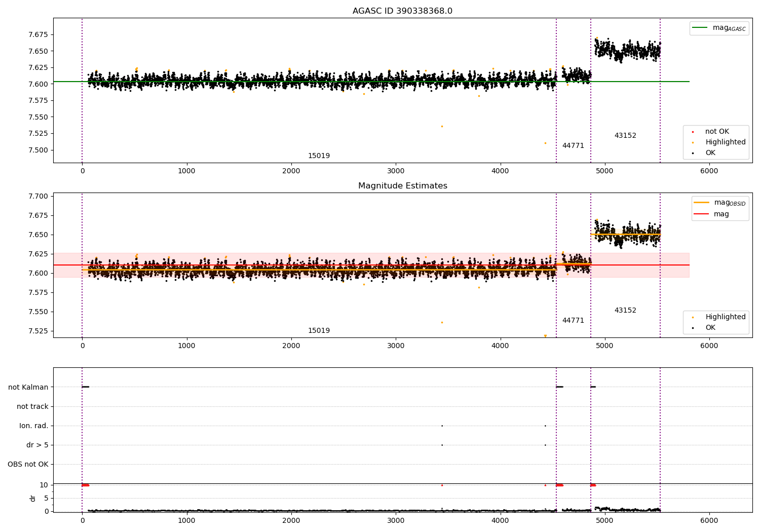760x532 pixels.
Task: Click the 'OBS not OK' row label
Action: click(x=28, y=465)
